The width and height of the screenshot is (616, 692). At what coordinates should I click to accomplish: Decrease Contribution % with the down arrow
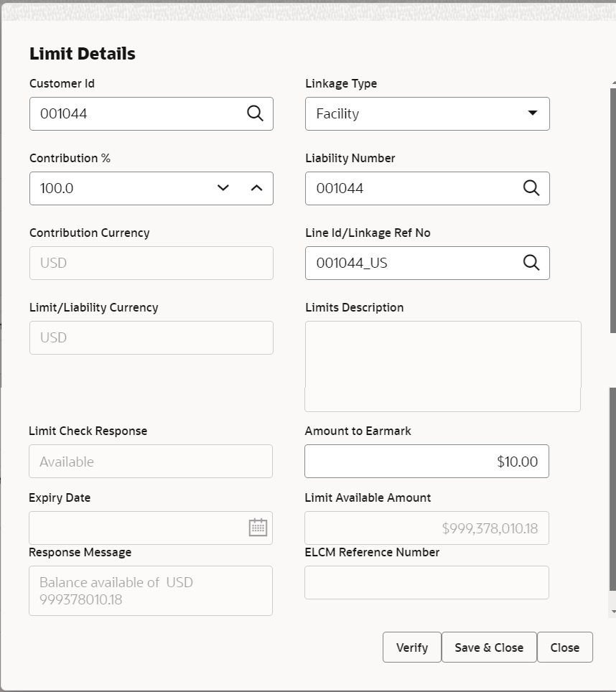[223, 188]
